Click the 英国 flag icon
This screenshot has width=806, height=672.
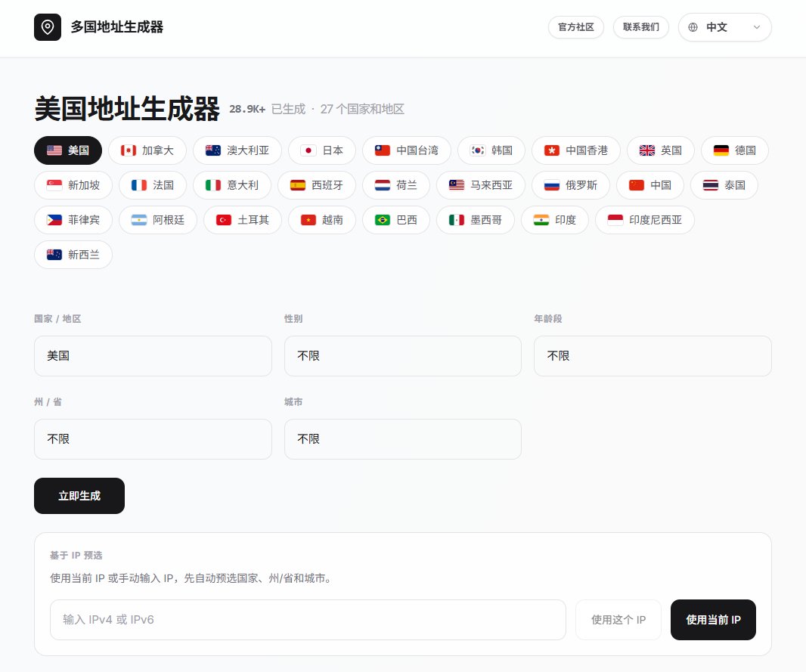646,150
